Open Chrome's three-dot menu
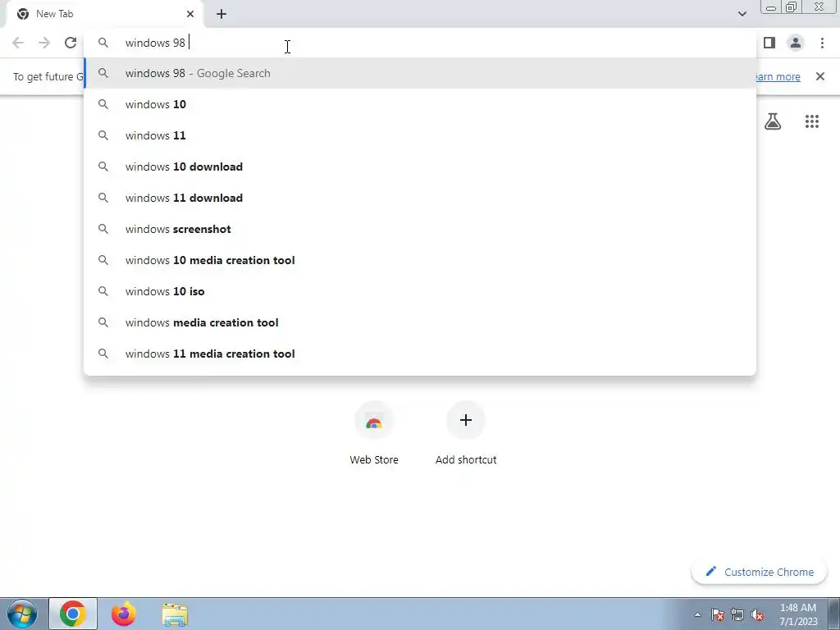840x630 pixels. coord(822,43)
